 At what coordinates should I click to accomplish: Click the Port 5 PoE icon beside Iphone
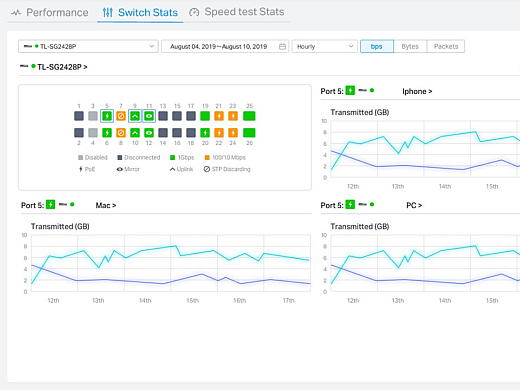[x=350, y=90]
